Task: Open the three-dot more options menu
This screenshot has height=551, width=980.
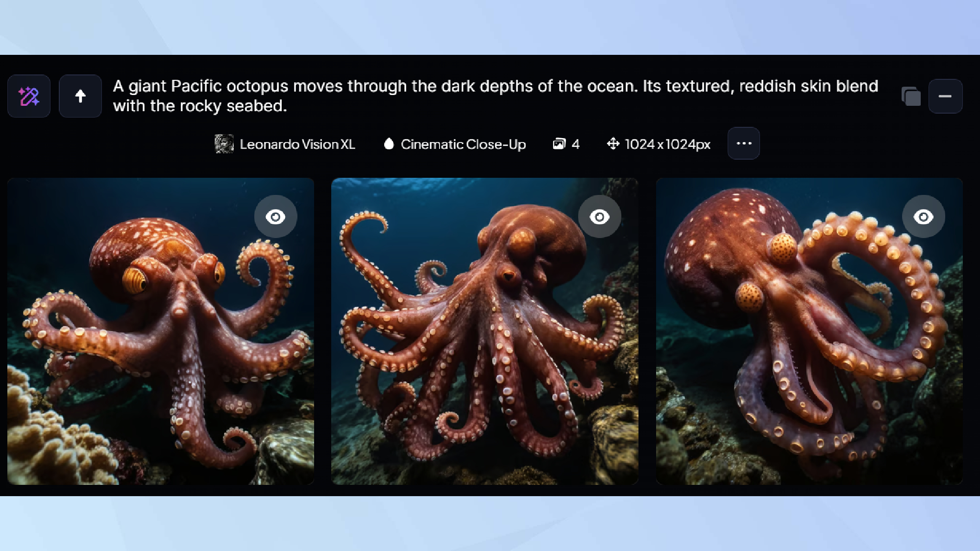Action: [744, 144]
